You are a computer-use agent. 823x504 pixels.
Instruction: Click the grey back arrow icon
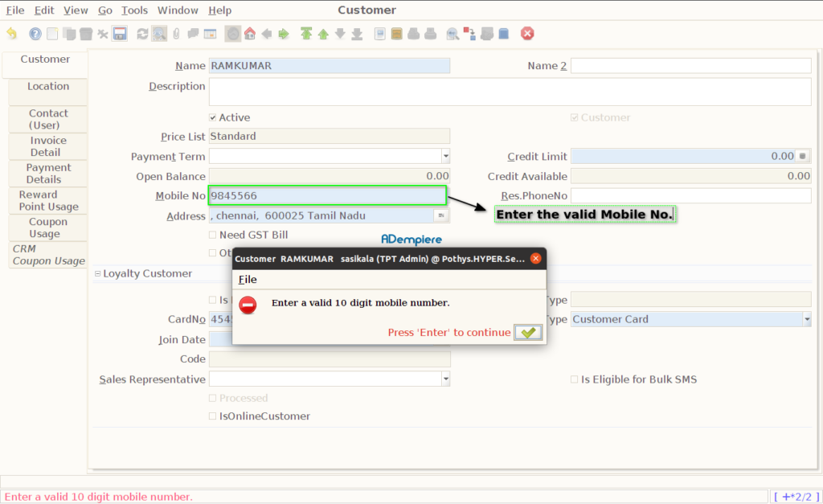pos(267,34)
